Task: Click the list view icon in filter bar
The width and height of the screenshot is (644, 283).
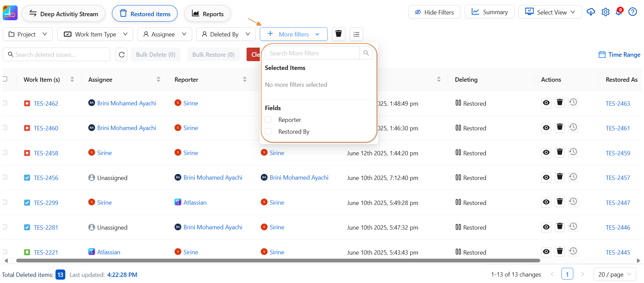Action: (356, 34)
